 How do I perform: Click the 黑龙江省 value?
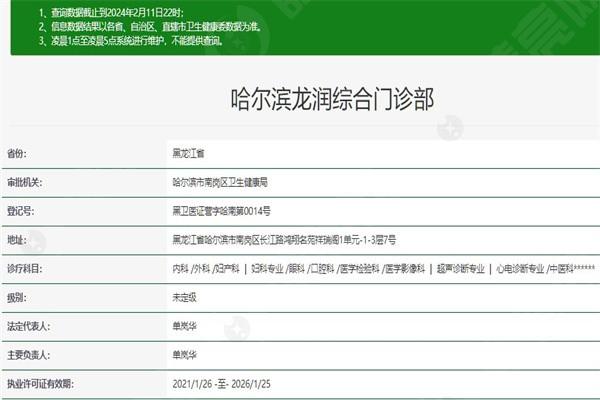[x=188, y=153]
